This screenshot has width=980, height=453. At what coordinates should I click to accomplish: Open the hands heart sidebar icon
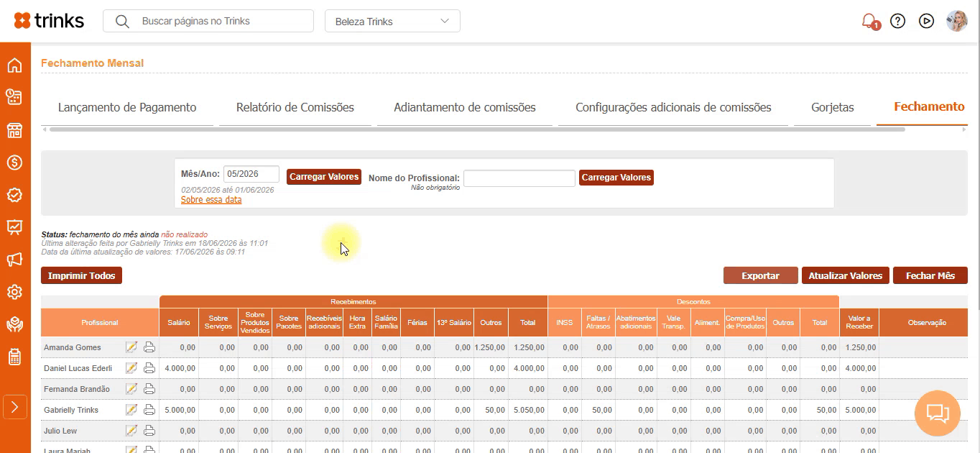14,324
